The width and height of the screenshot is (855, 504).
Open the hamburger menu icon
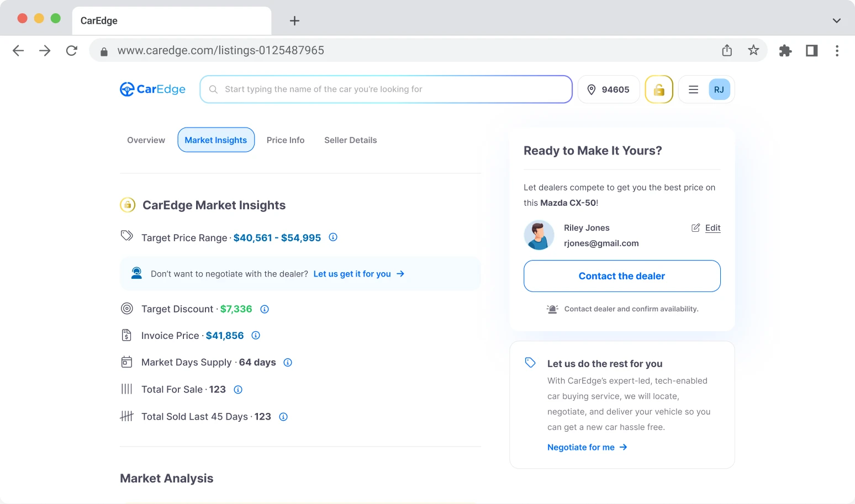point(694,89)
